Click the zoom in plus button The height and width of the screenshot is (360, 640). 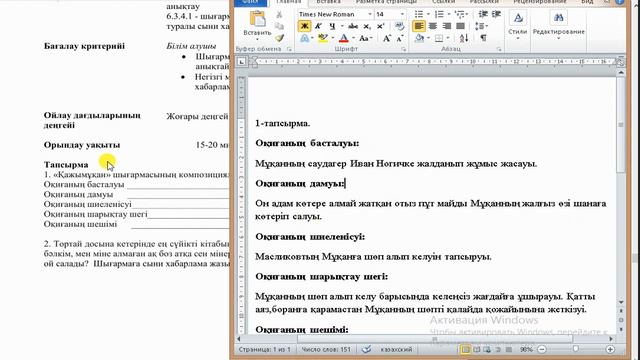(x=610, y=349)
